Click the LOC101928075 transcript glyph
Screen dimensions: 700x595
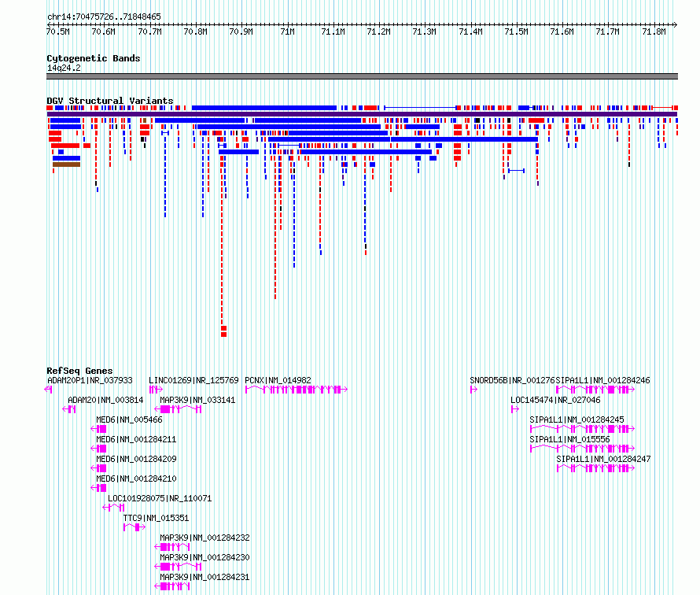point(113,508)
